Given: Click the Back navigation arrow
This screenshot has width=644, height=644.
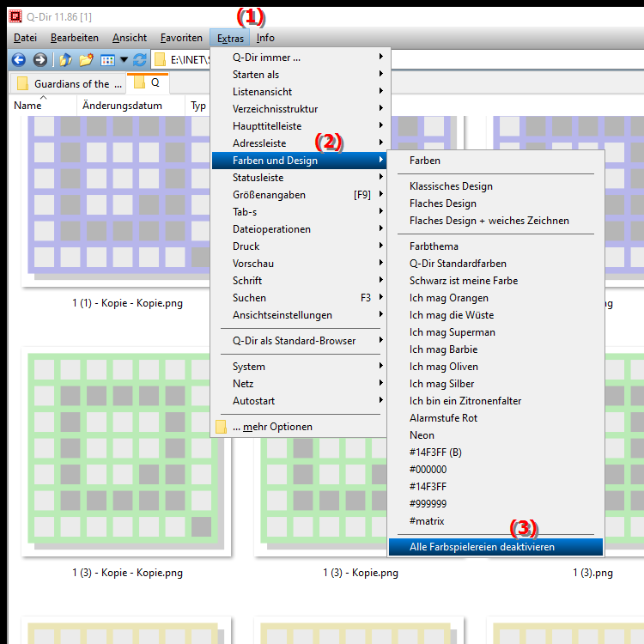Looking at the screenshot, I should coord(19,60).
